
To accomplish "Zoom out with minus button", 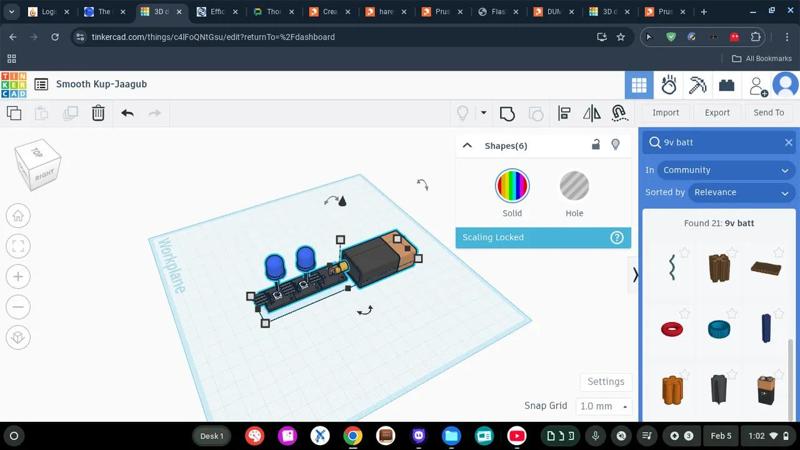I will click(18, 307).
